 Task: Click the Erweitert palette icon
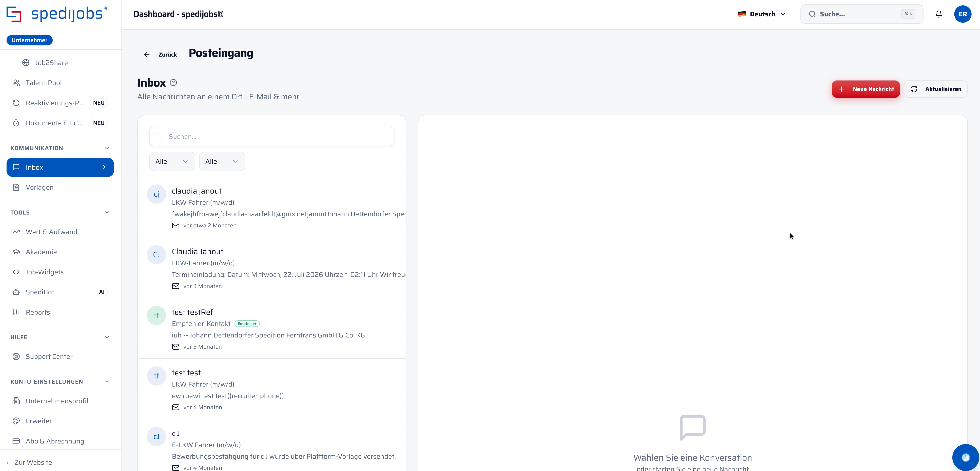pyautogui.click(x=16, y=421)
